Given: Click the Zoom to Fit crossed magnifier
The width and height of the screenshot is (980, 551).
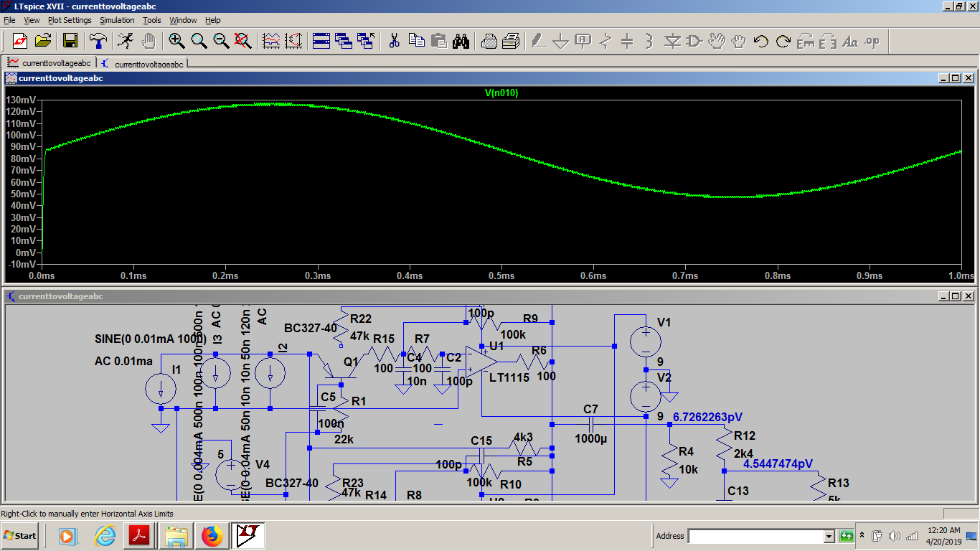Looking at the screenshot, I should (243, 41).
